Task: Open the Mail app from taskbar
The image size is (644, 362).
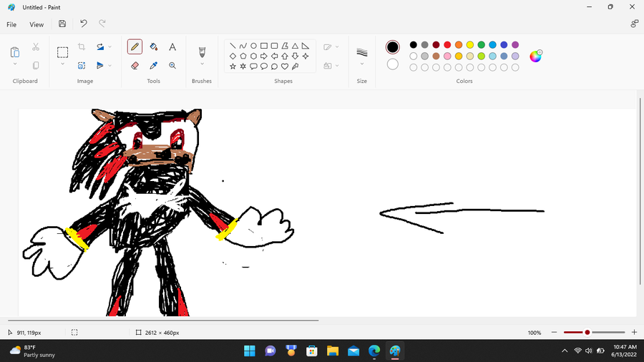Action: coord(353,351)
